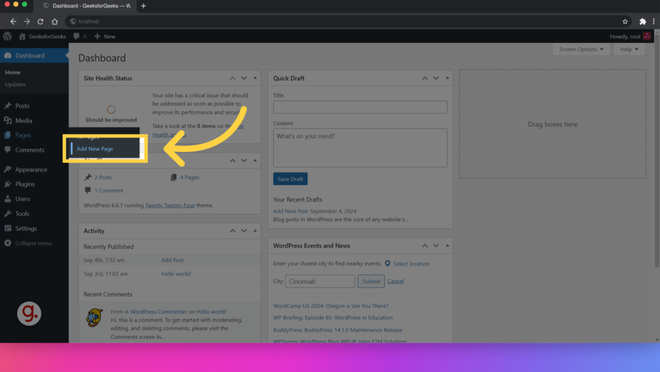Open Twenty Twenty-Four theme link
The image size is (660, 372).
170,205
